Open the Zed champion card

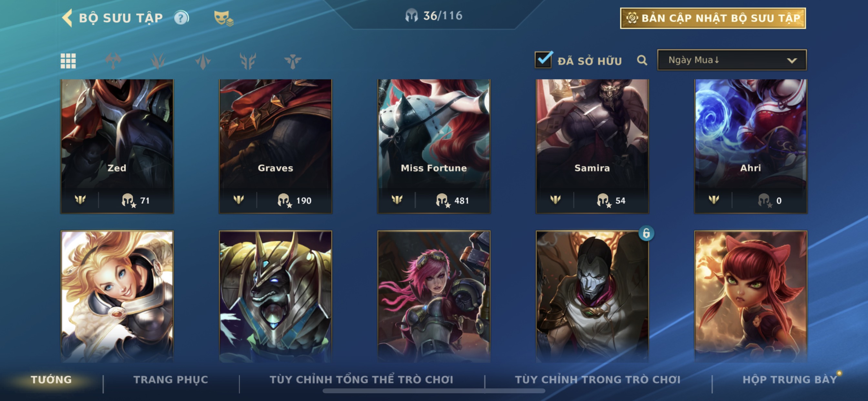click(117, 146)
